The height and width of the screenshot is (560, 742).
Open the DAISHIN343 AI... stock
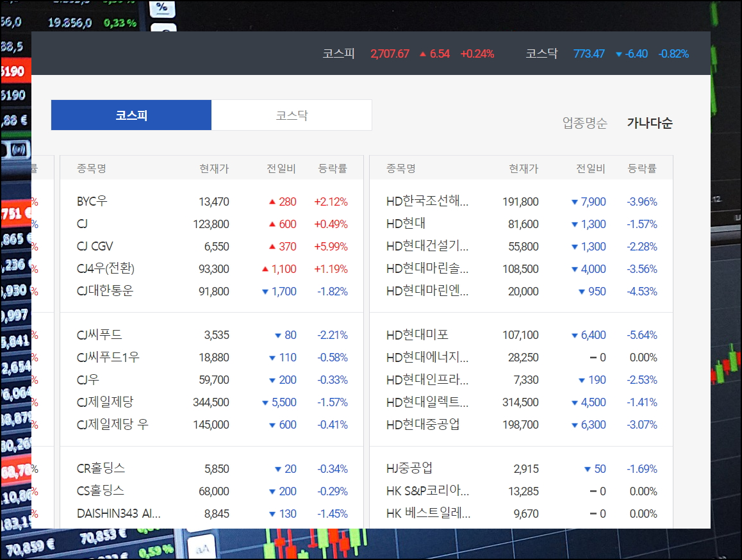(119, 513)
